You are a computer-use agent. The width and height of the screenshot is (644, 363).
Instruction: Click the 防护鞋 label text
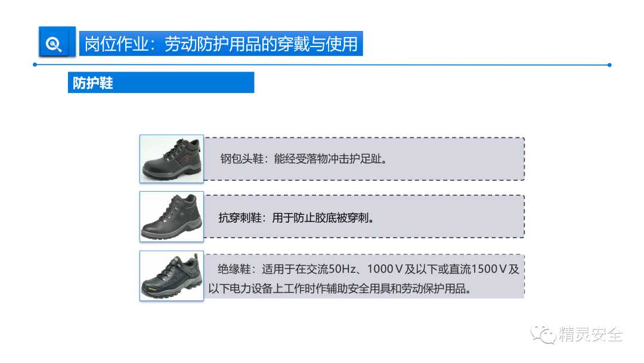93,83
